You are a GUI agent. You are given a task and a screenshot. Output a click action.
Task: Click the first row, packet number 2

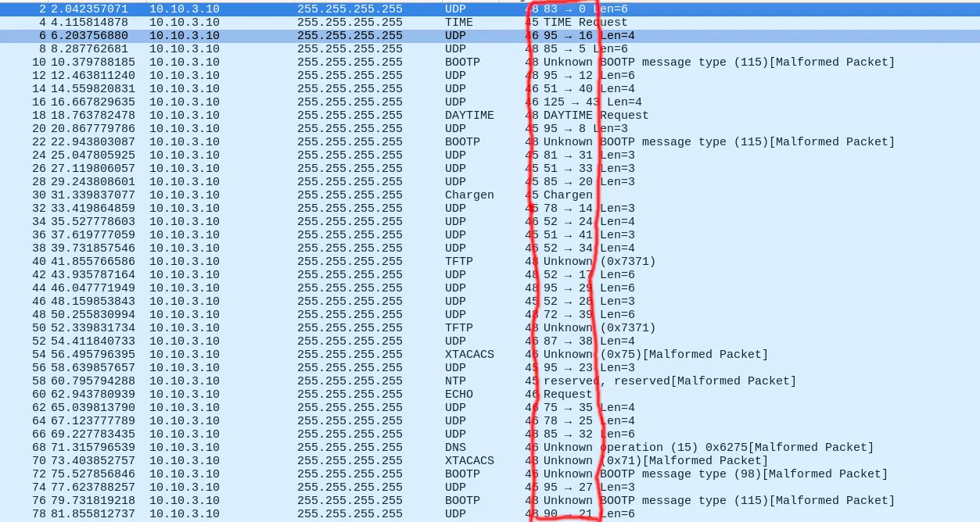pos(313,9)
